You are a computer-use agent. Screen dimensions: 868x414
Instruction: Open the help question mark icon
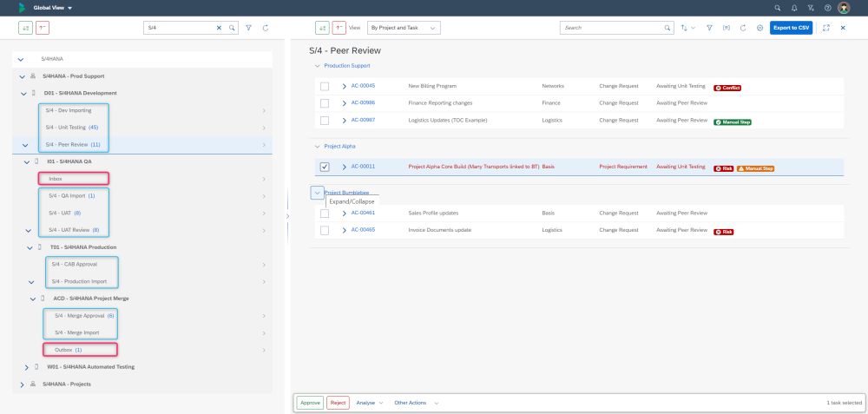[827, 8]
